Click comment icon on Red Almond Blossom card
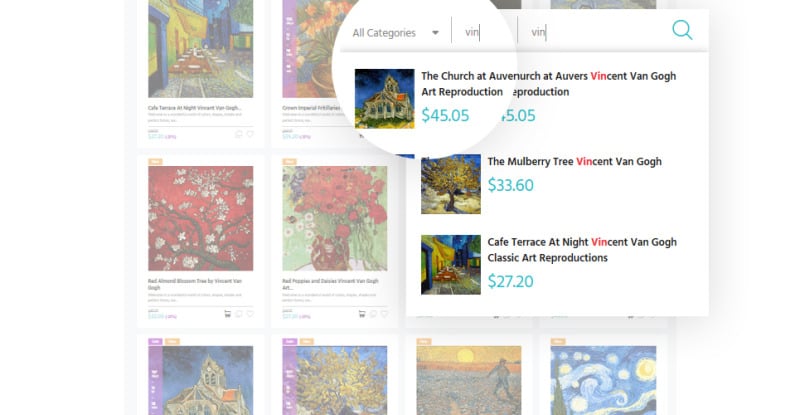 point(239,314)
